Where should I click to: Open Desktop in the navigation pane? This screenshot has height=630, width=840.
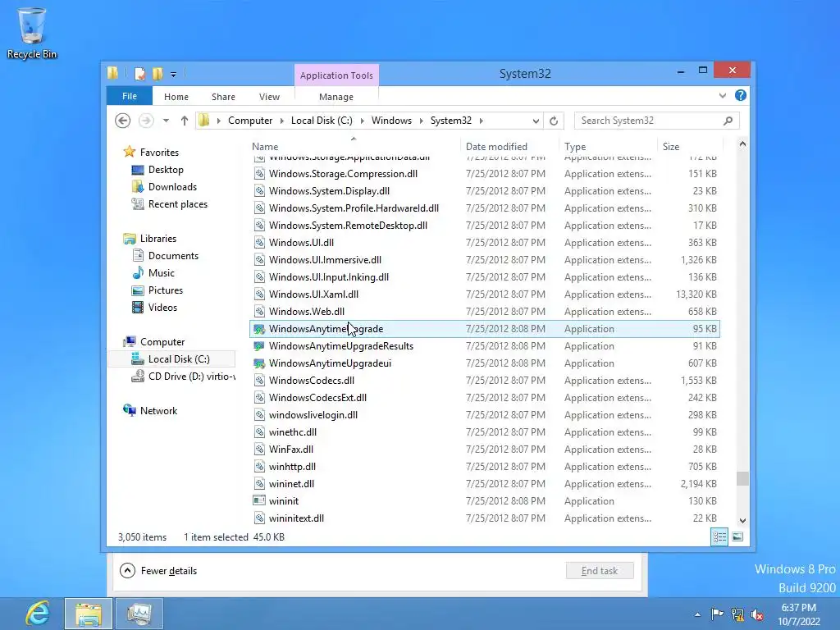(166, 170)
